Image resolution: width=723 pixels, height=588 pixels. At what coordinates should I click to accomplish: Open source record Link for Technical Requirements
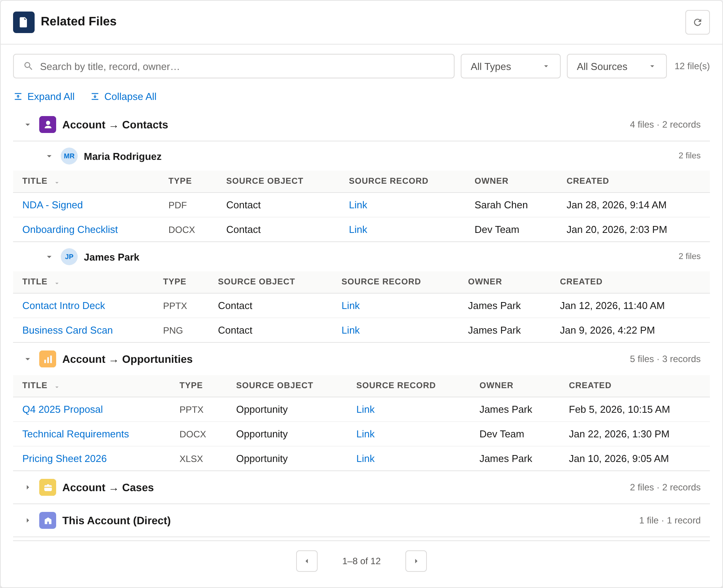point(365,434)
